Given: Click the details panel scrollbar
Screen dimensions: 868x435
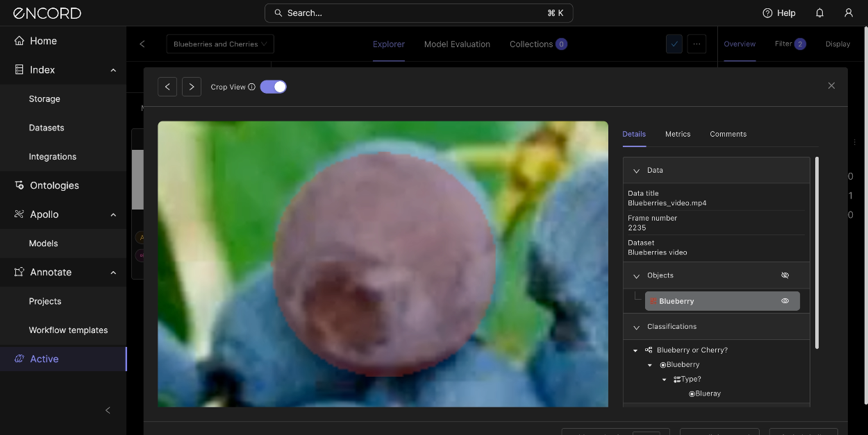Looking at the screenshot, I should coord(817,253).
